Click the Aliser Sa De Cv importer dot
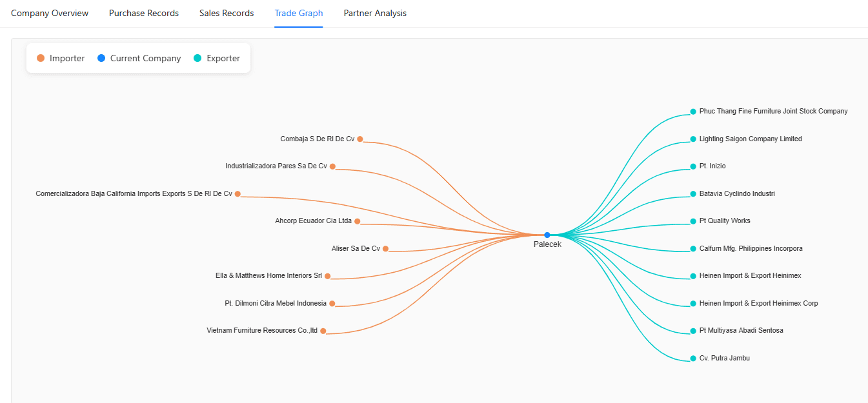The height and width of the screenshot is (403, 868). coord(385,249)
